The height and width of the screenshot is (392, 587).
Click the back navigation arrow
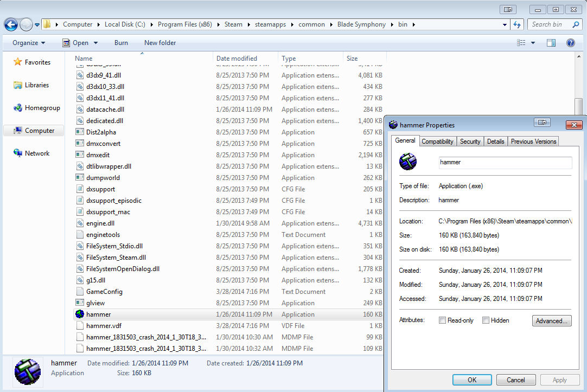click(11, 24)
